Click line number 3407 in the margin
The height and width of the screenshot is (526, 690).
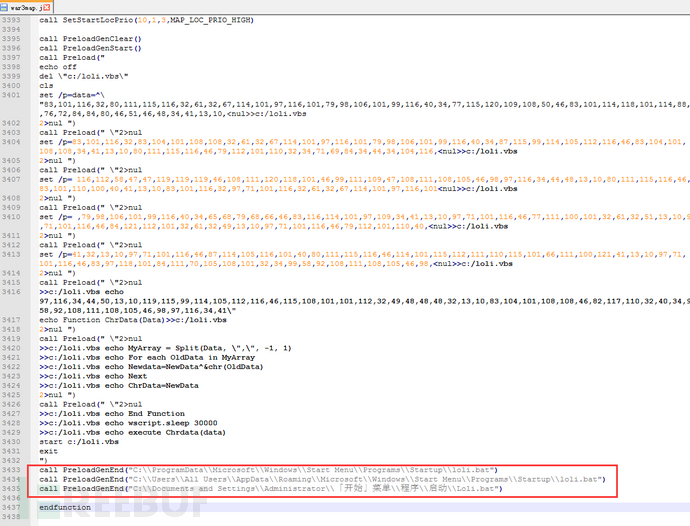click(11, 180)
